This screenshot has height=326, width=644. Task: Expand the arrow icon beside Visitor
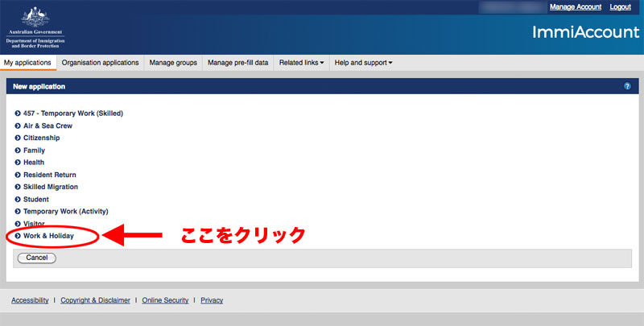[x=18, y=224]
